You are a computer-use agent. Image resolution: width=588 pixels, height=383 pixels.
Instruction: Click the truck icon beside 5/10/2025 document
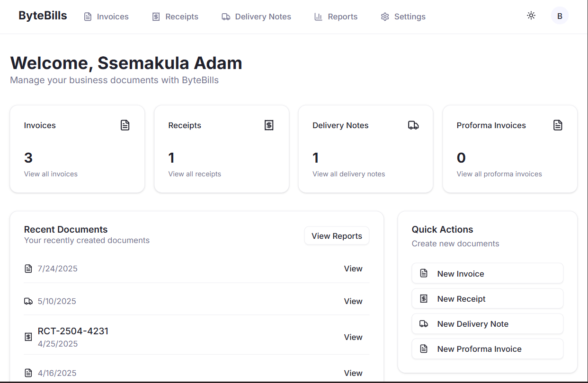pyautogui.click(x=28, y=301)
